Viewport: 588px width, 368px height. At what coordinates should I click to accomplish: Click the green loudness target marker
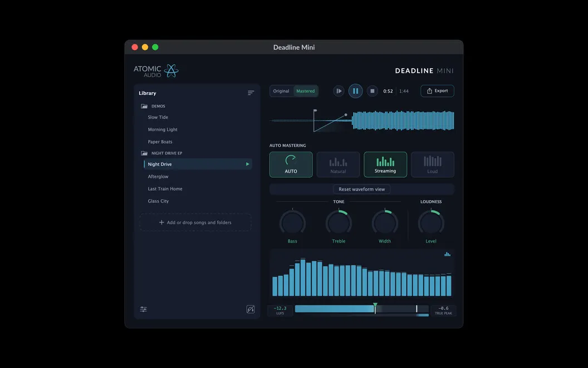pyautogui.click(x=375, y=306)
